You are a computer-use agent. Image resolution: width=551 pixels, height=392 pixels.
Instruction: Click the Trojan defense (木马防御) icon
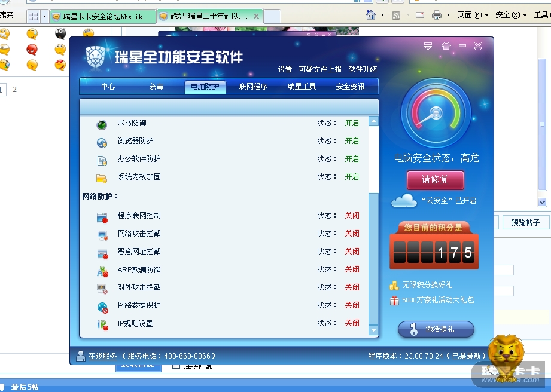click(102, 124)
